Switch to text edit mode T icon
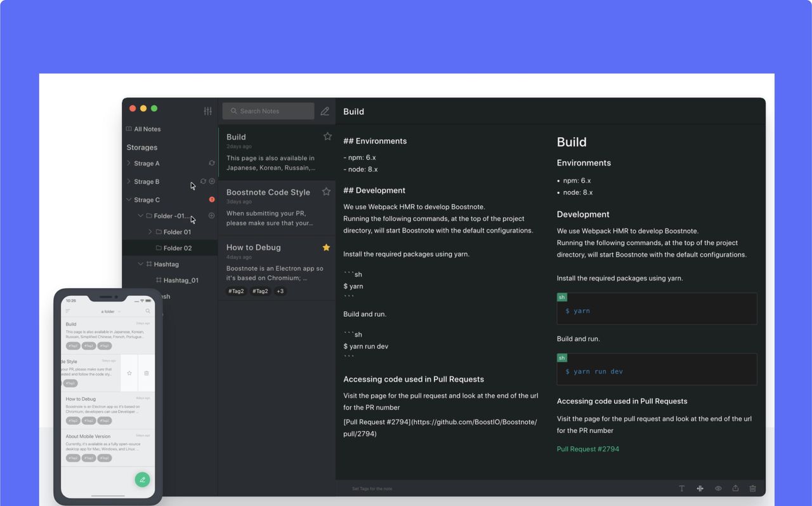Viewport: 812px width, 506px height. 682,488
